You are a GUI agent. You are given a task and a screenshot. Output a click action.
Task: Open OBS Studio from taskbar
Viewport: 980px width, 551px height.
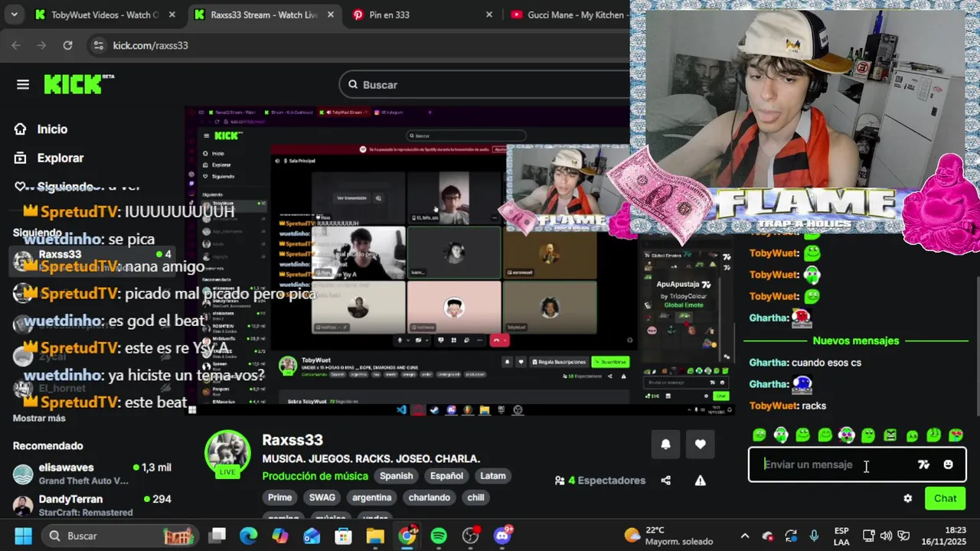(x=471, y=536)
